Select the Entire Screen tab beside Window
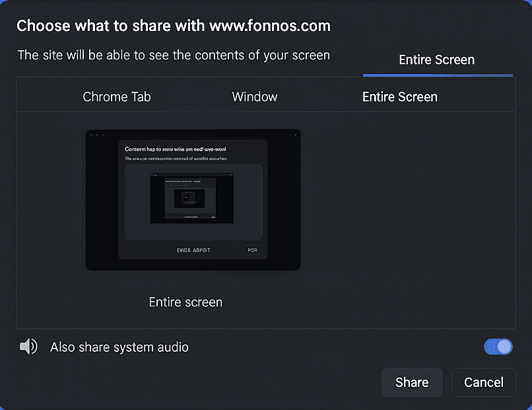This screenshot has width=532, height=410. tap(400, 97)
